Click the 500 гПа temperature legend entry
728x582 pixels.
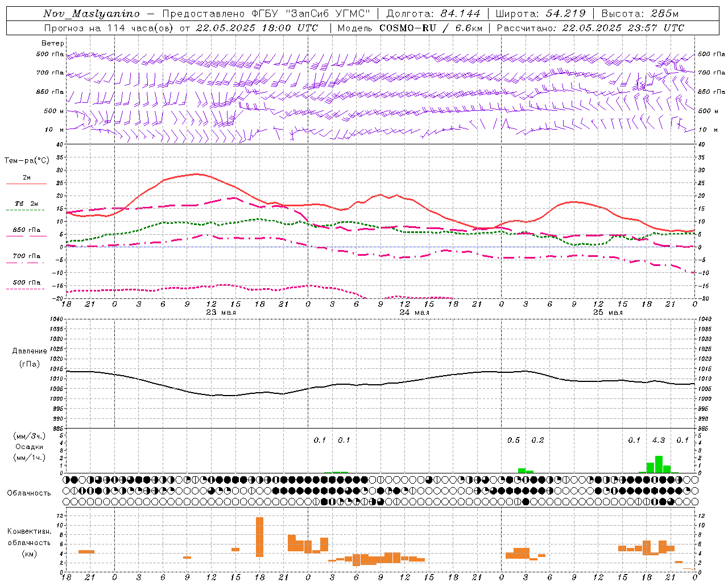coord(26,282)
